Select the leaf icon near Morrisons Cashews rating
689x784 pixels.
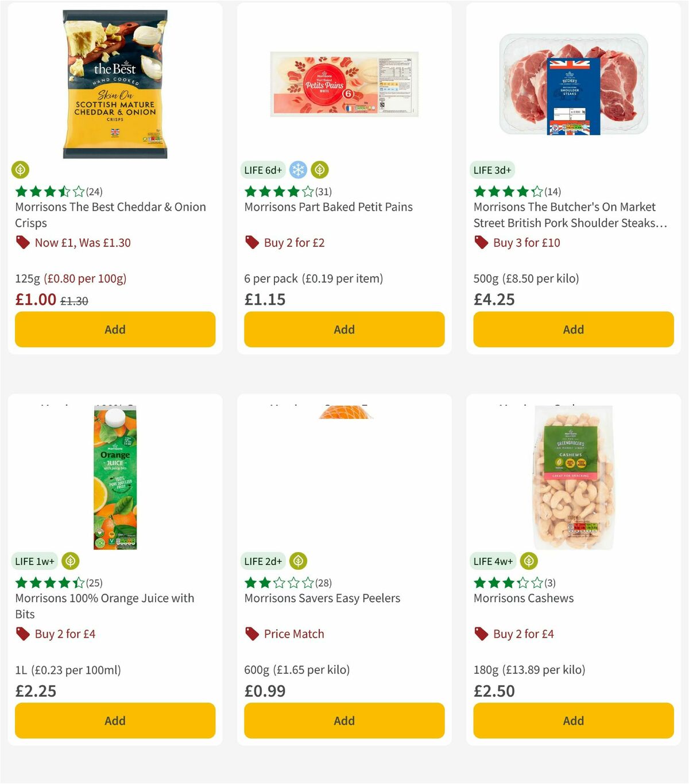[x=528, y=561]
